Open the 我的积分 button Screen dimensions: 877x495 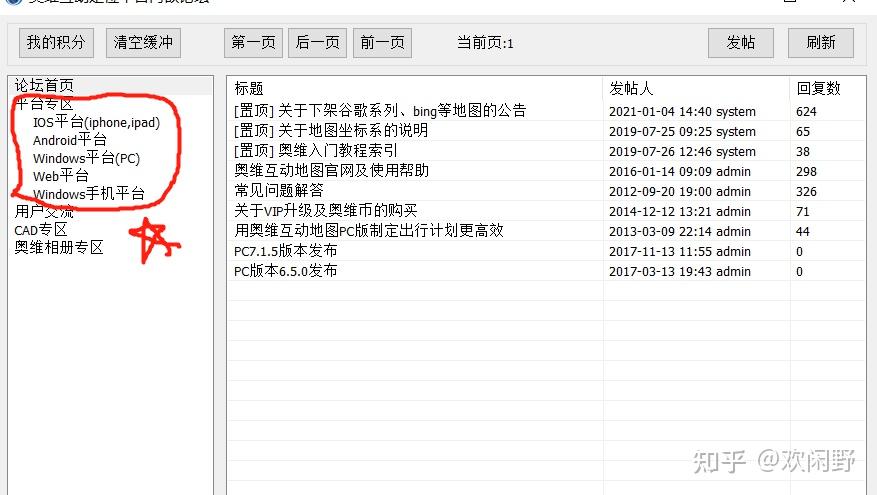56,43
